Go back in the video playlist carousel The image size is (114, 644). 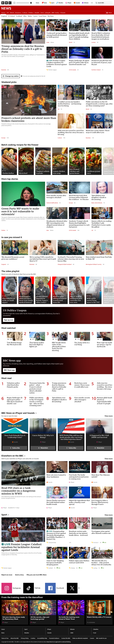click(106, 290)
